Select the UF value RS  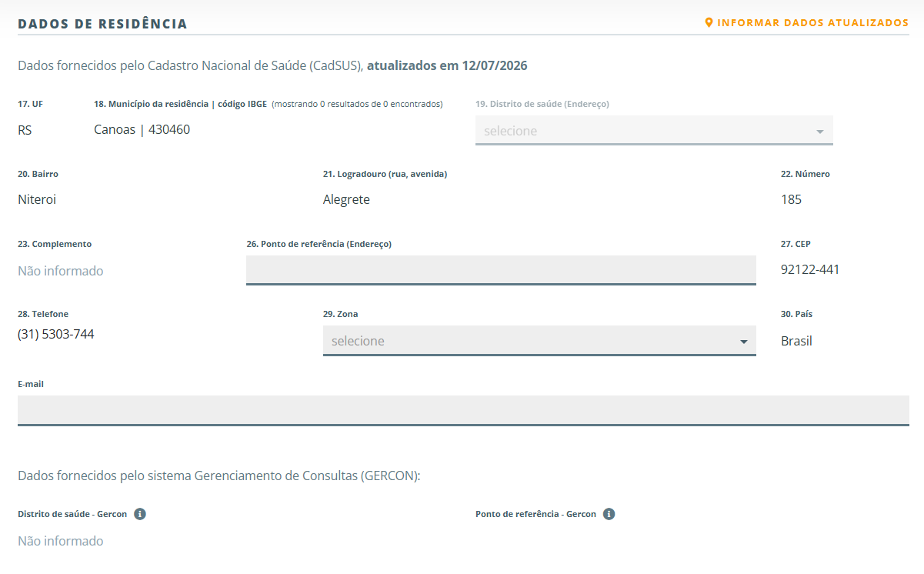[25, 131]
